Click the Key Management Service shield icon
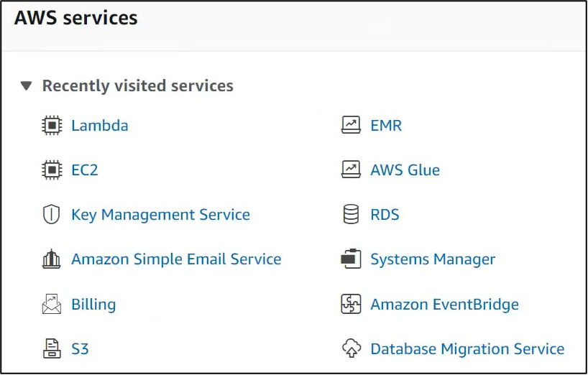The width and height of the screenshot is (588, 375). click(x=52, y=215)
